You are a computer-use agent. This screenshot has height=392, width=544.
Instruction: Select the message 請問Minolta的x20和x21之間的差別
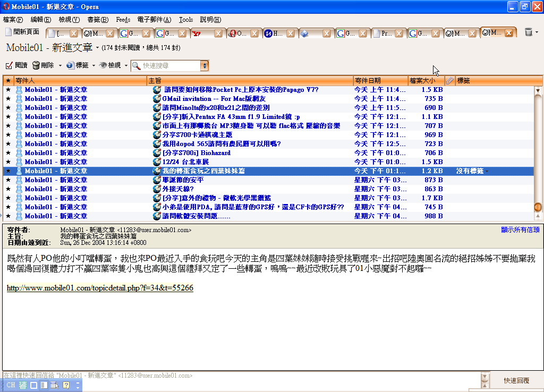point(268,107)
